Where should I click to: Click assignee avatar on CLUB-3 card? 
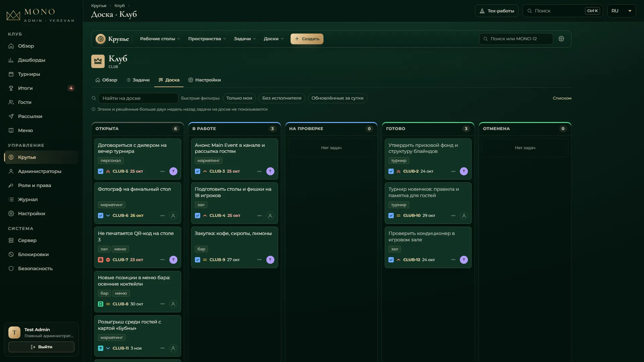pos(270,171)
